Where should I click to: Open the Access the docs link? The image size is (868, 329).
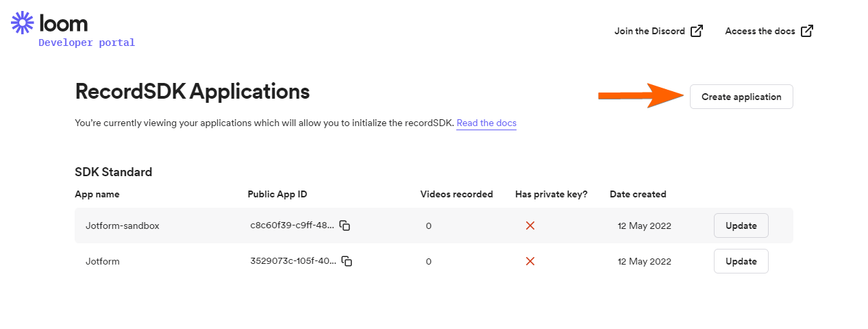[760, 31]
